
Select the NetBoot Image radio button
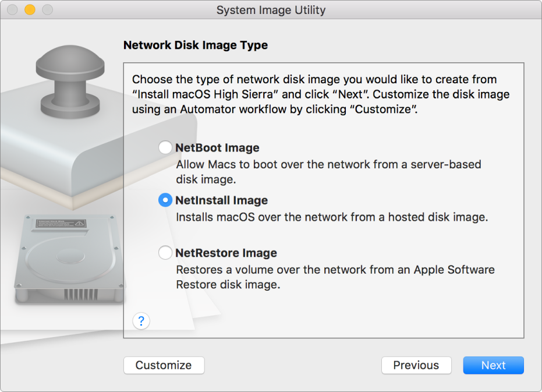click(x=165, y=148)
